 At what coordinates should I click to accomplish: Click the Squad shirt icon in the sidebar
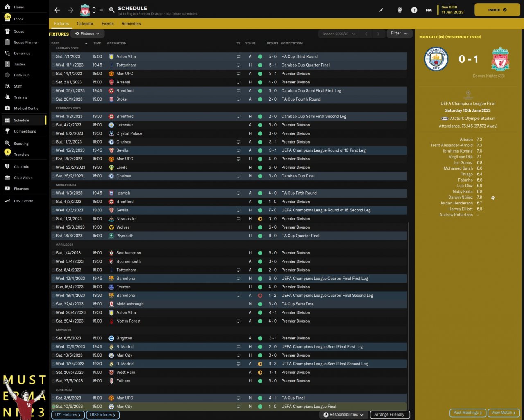click(7, 31)
